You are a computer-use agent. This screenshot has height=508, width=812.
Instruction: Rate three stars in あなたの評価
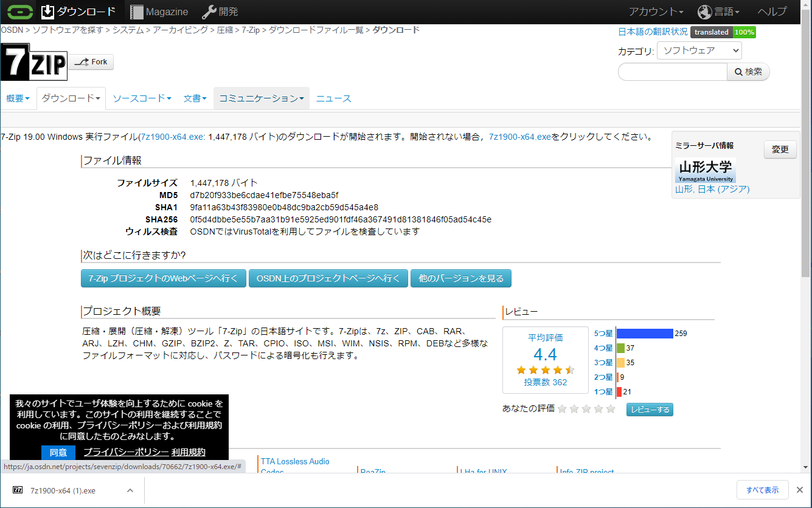[x=586, y=409]
